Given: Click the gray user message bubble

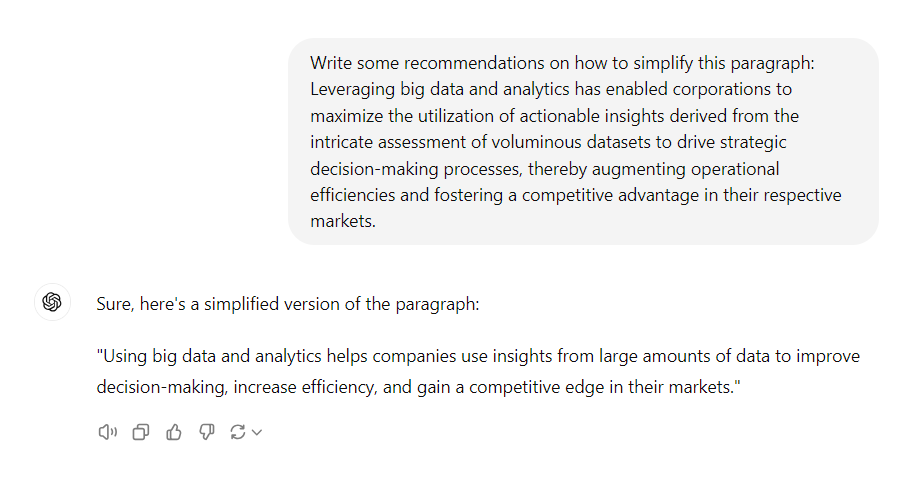Looking at the screenshot, I should 582,141.
